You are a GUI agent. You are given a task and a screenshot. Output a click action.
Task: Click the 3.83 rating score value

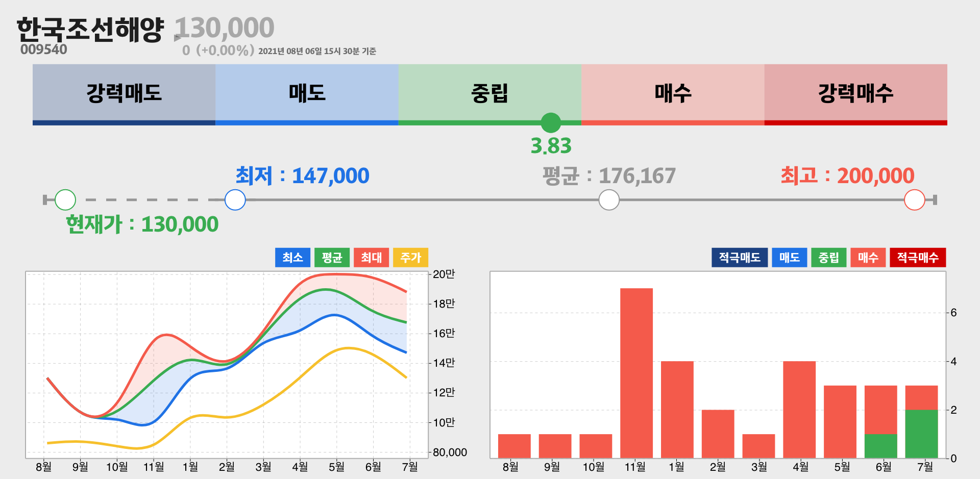[551, 146]
